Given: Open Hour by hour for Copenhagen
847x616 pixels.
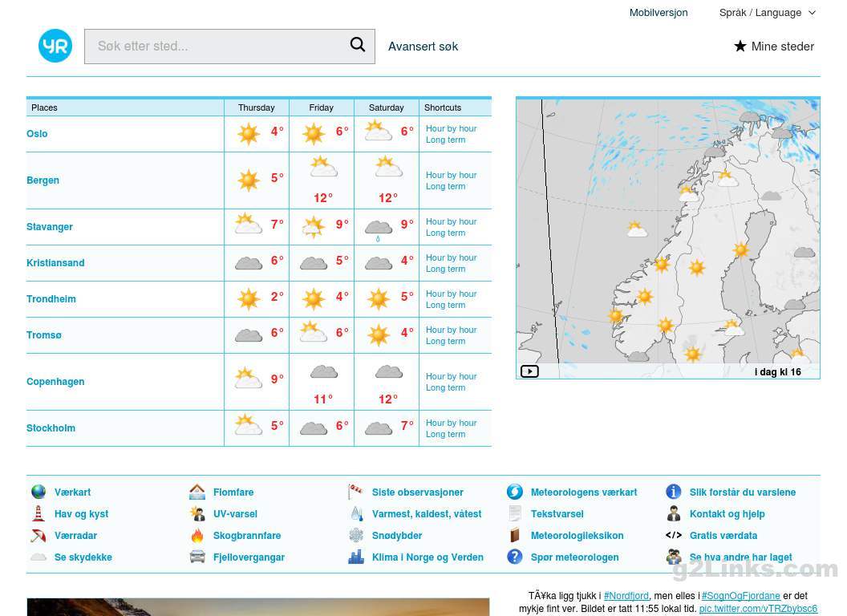Looking at the screenshot, I should point(451,377).
